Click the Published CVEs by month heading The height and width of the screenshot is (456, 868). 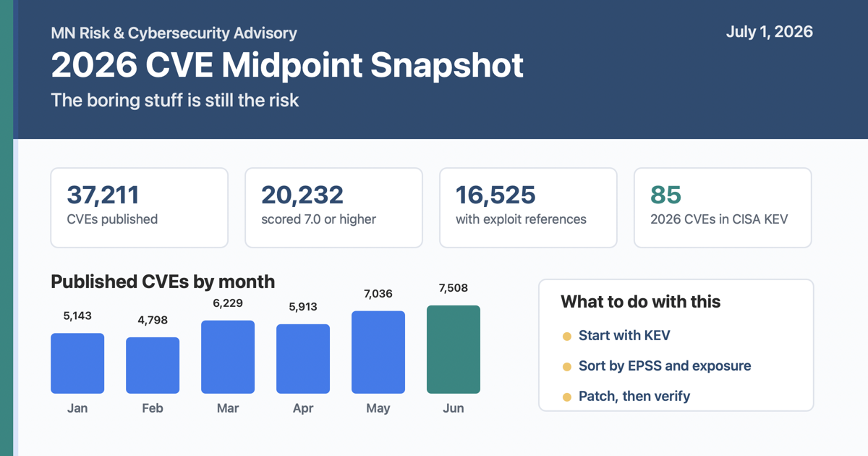(163, 282)
